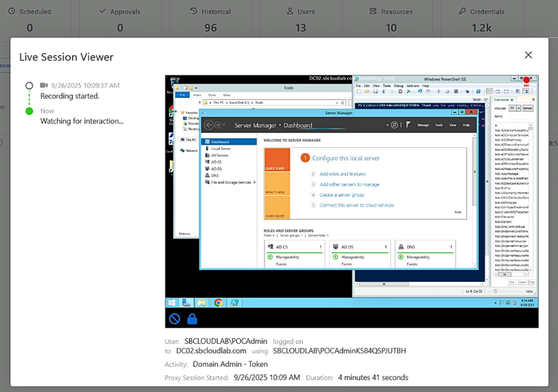Click Cut scissors icon in PowerShell ISE
Screen dimensions: 558x392
[x=384, y=91]
